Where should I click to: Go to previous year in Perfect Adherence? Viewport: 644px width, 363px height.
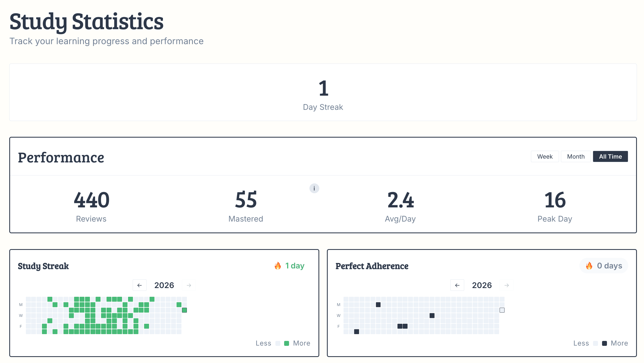457,285
